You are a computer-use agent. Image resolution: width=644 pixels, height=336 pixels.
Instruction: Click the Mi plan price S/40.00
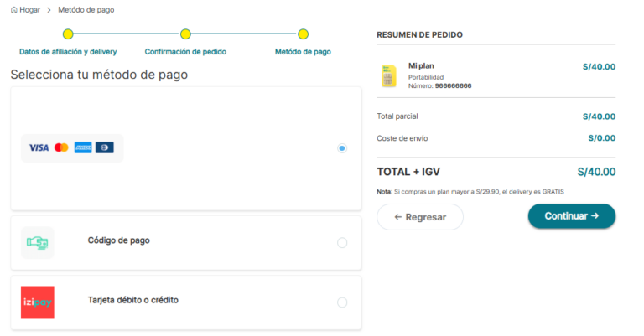pos(599,66)
